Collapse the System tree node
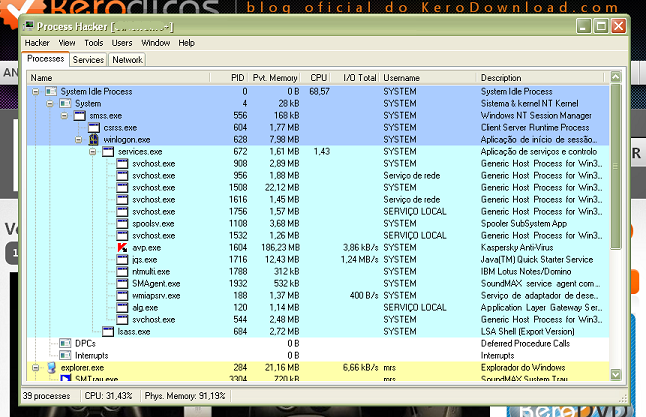The width and height of the screenshot is (646, 417). (50, 103)
